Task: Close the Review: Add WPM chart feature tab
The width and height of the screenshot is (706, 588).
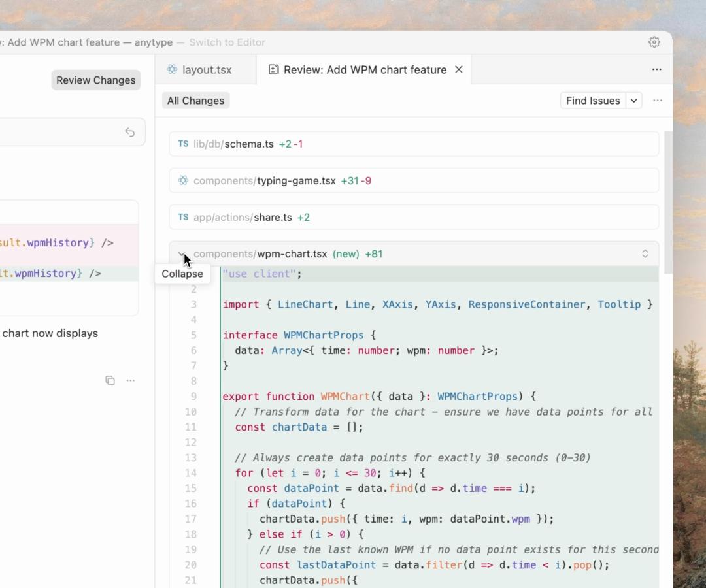Action: pyautogui.click(x=459, y=70)
